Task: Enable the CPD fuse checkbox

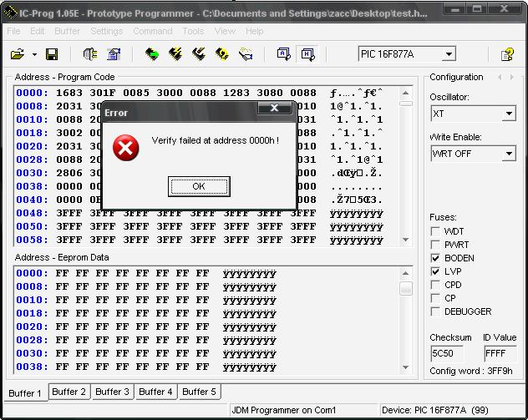Action: (x=435, y=285)
